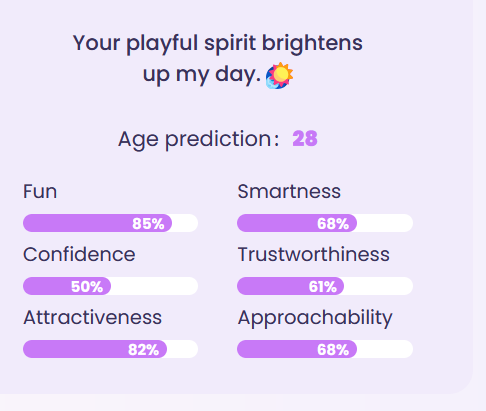This screenshot has height=411, width=486.
Task: Click the Approachability progress bar
Action: click(x=325, y=349)
